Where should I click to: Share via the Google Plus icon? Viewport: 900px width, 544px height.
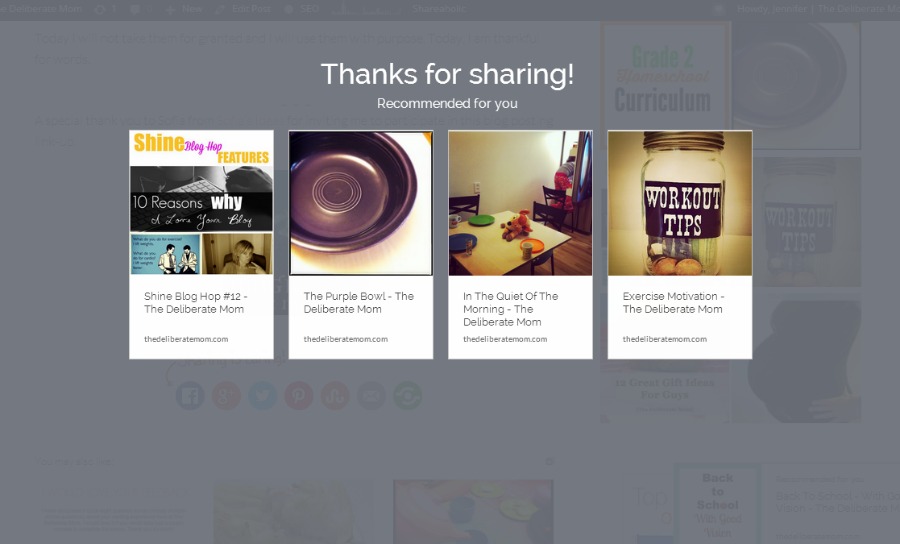tap(226, 395)
